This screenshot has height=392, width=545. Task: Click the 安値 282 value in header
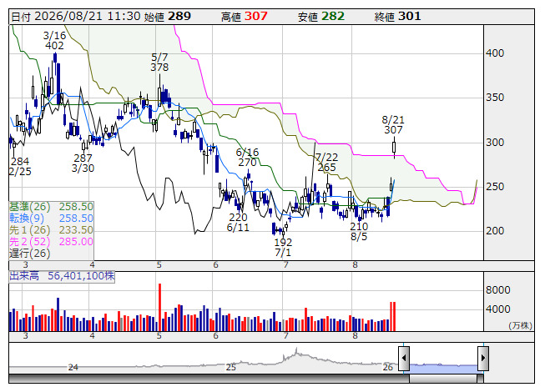pos(321,17)
